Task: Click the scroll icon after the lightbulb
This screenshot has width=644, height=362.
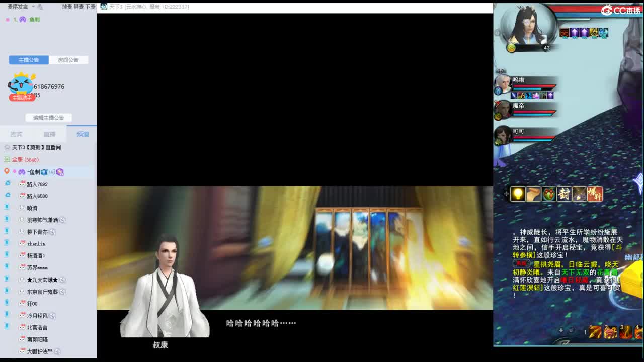Action: click(x=533, y=194)
